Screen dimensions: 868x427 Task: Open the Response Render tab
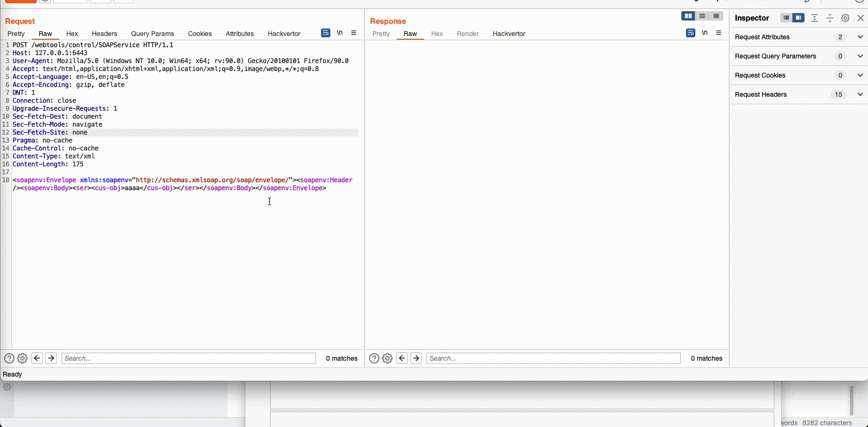[468, 34]
